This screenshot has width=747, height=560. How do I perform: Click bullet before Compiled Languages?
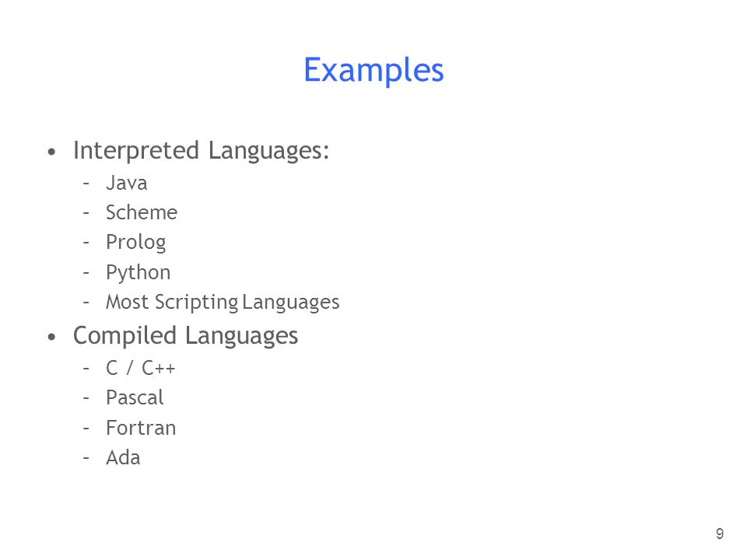[x=52, y=337]
